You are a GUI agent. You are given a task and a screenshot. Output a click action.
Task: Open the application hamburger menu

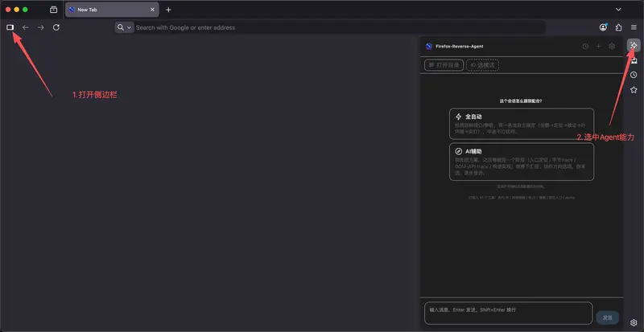634,27
